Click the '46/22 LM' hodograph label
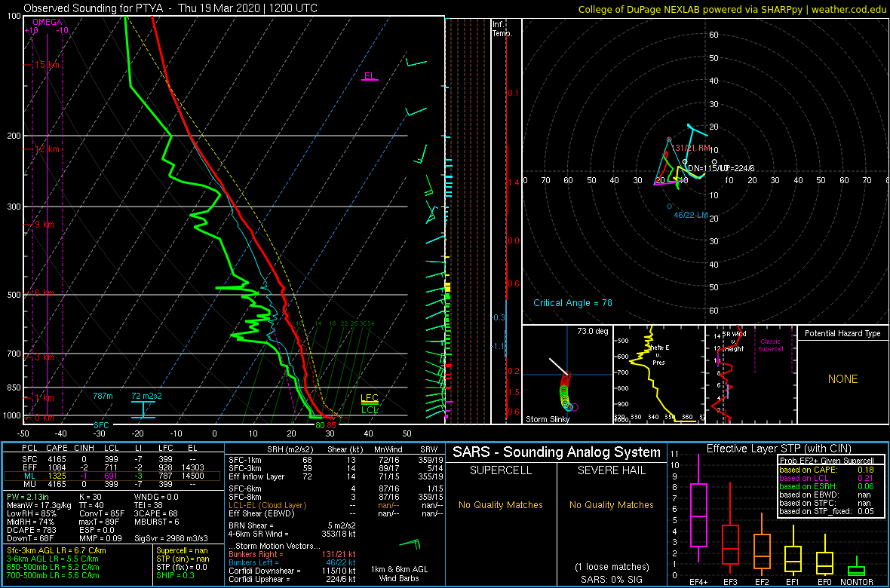Viewport: 890px width, 588px height. [690, 215]
